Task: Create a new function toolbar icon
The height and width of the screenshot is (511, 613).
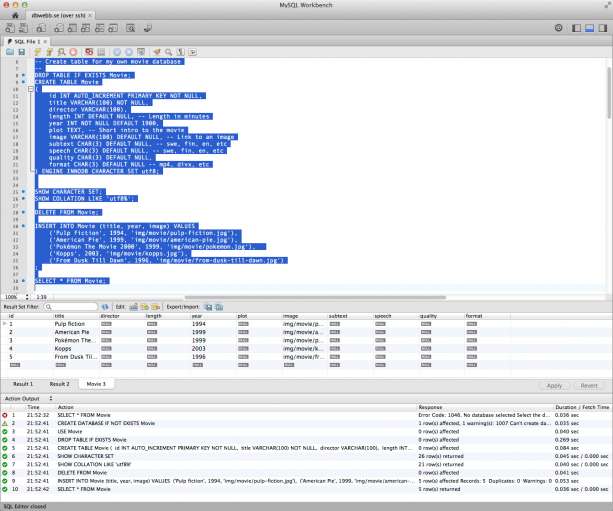Action: (x=113, y=28)
